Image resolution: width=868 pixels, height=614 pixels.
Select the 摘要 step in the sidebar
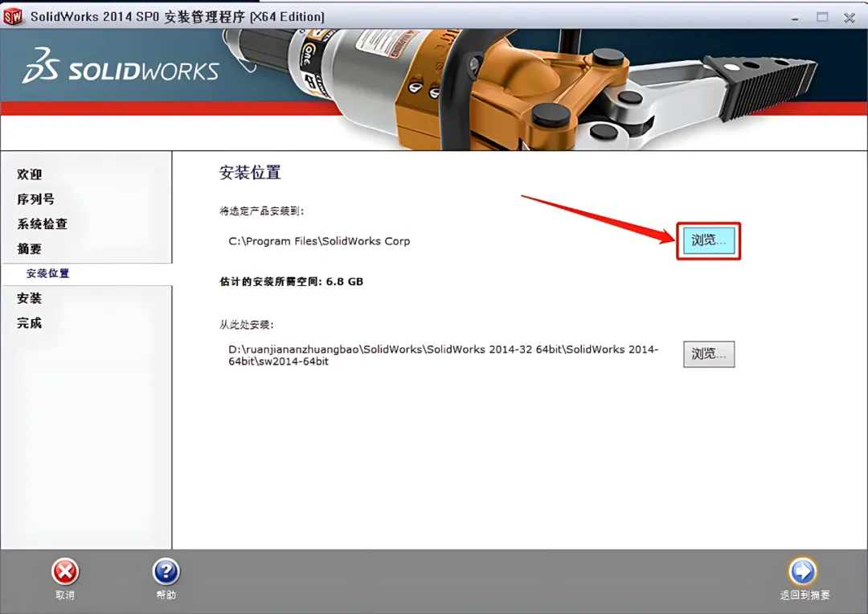click(30, 249)
